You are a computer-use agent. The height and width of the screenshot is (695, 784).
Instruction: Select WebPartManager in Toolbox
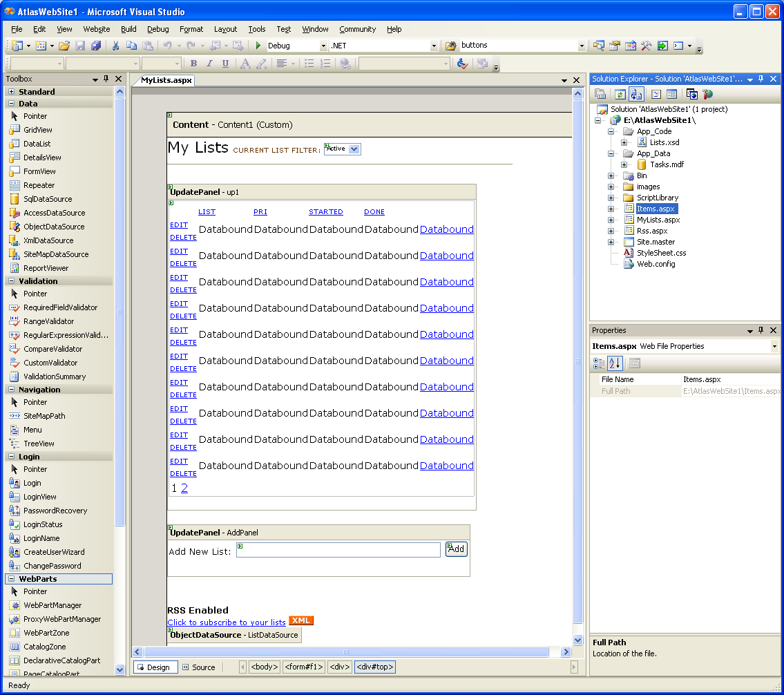coord(52,605)
